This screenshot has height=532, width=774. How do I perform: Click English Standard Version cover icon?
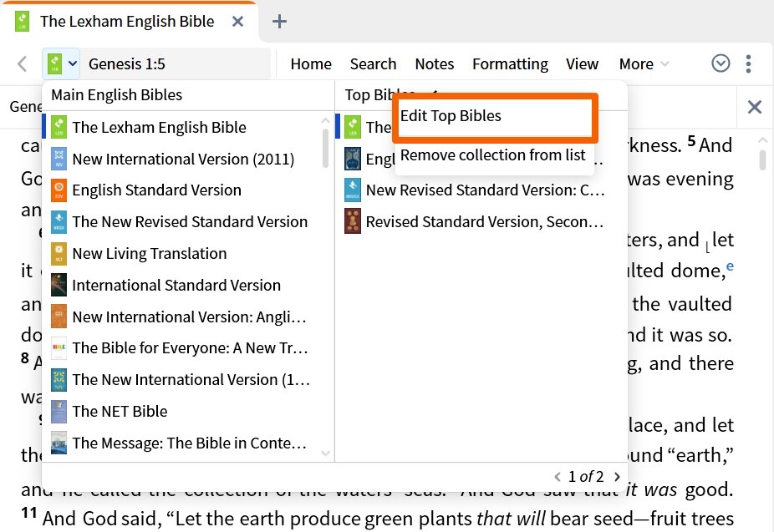(x=59, y=190)
